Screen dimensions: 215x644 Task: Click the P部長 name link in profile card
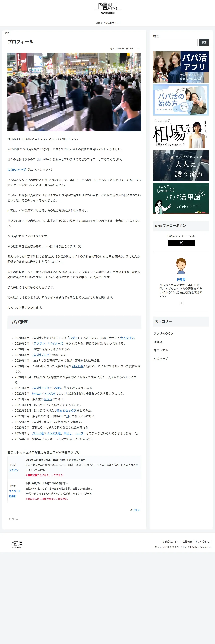click(181, 280)
